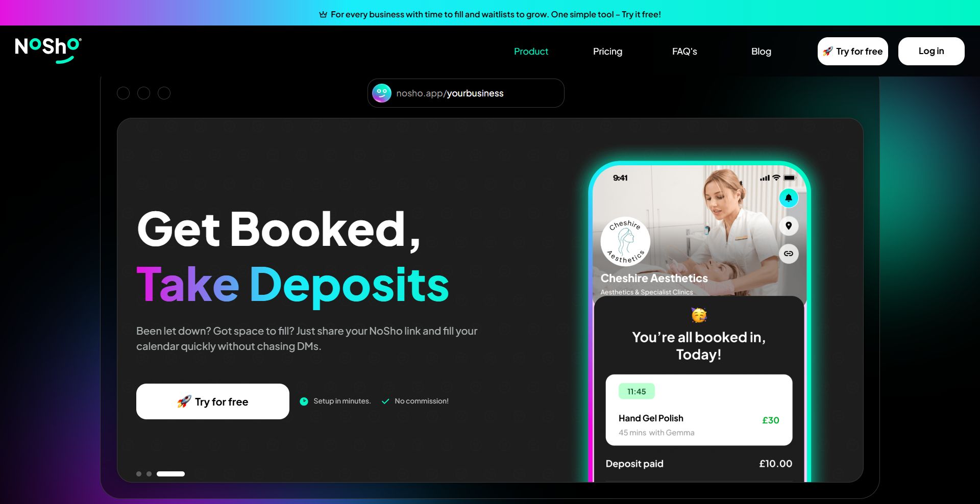The width and height of the screenshot is (980, 504).
Task: Click the clock icon beside Setup in minutes
Action: (304, 401)
